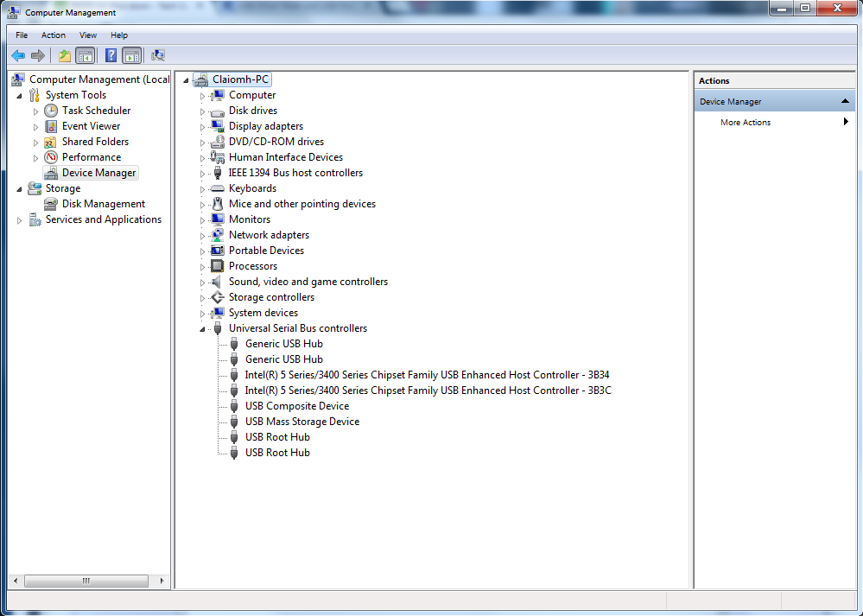Expand the Disk drives category

202,111
